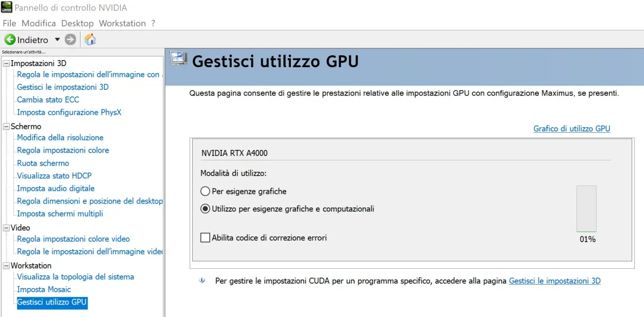The image size is (644, 317).
Task: Follow the Gestisci le impostazioni 3D link
Action: click(x=554, y=280)
